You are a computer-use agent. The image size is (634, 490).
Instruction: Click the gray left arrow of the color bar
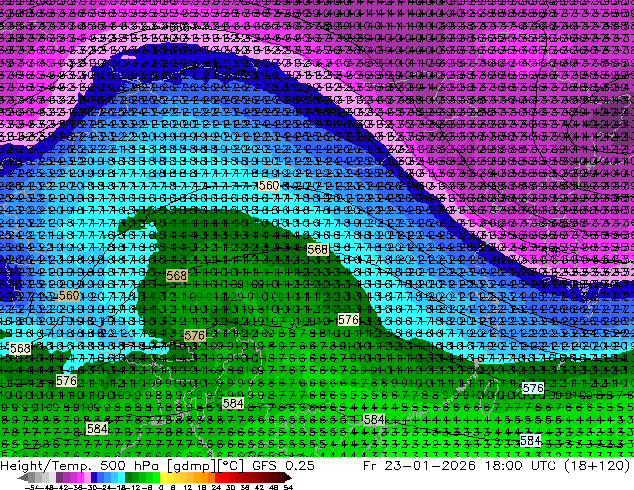click(23, 478)
